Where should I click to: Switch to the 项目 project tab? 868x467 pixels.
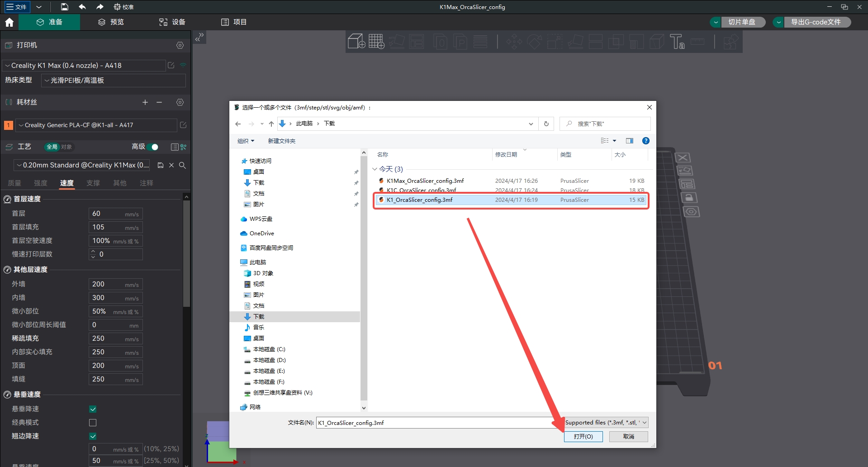pyautogui.click(x=234, y=22)
